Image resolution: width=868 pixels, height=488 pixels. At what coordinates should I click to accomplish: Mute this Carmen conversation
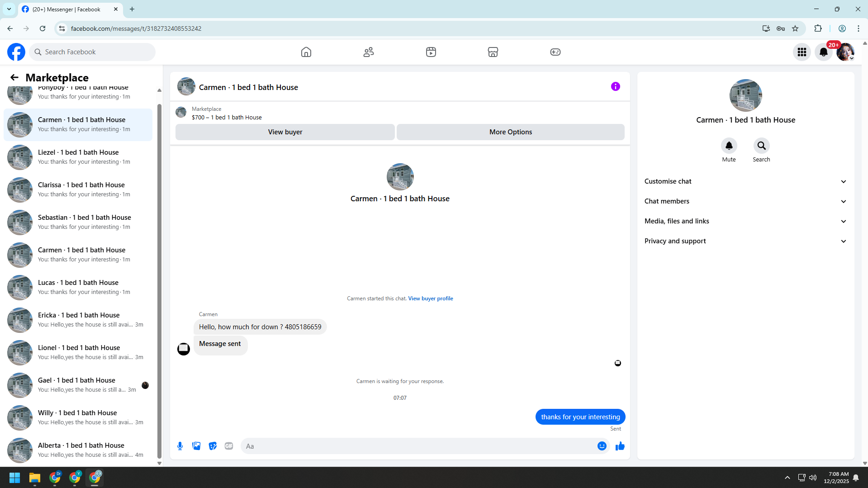pyautogui.click(x=729, y=146)
